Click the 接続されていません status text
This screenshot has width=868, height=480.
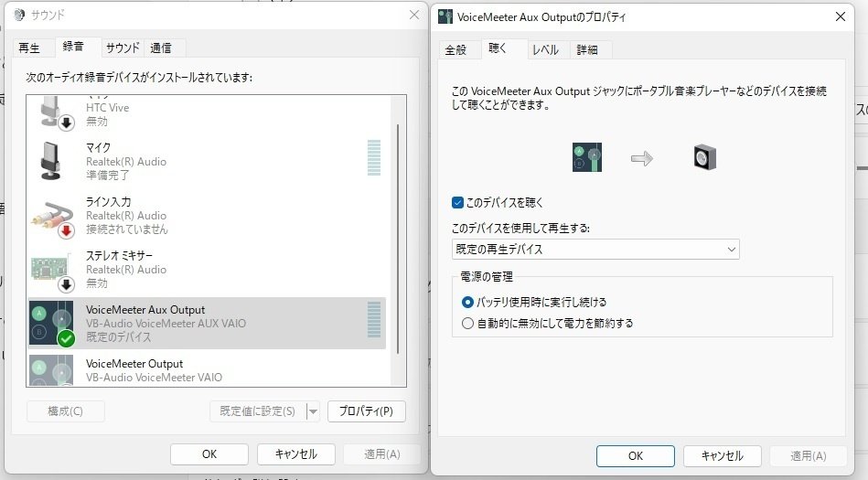(127, 229)
